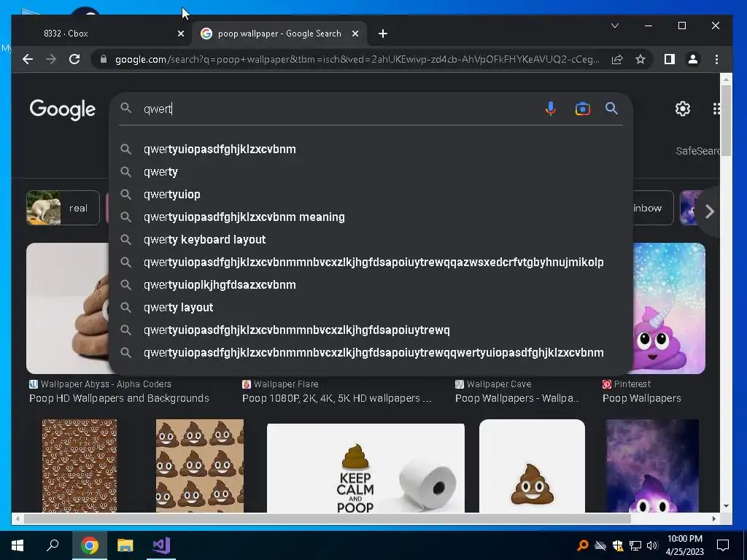
Task: Select the poop wallpaper - Google Search tab
Action: (279, 34)
